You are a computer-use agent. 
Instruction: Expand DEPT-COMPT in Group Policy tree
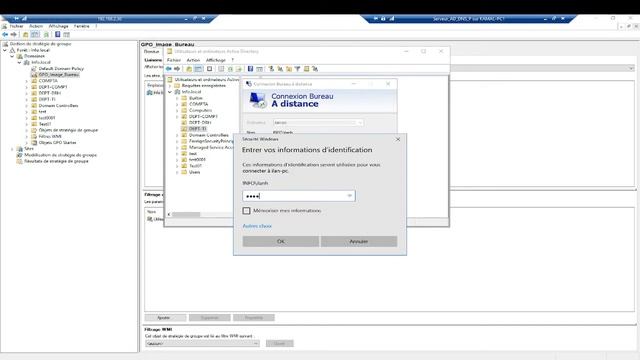pos(27,87)
